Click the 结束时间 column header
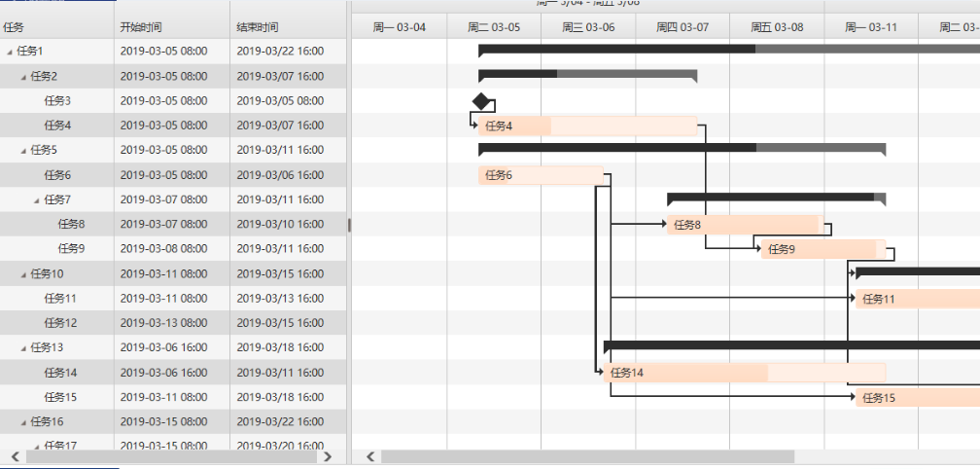 pyautogui.click(x=288, y=27)
